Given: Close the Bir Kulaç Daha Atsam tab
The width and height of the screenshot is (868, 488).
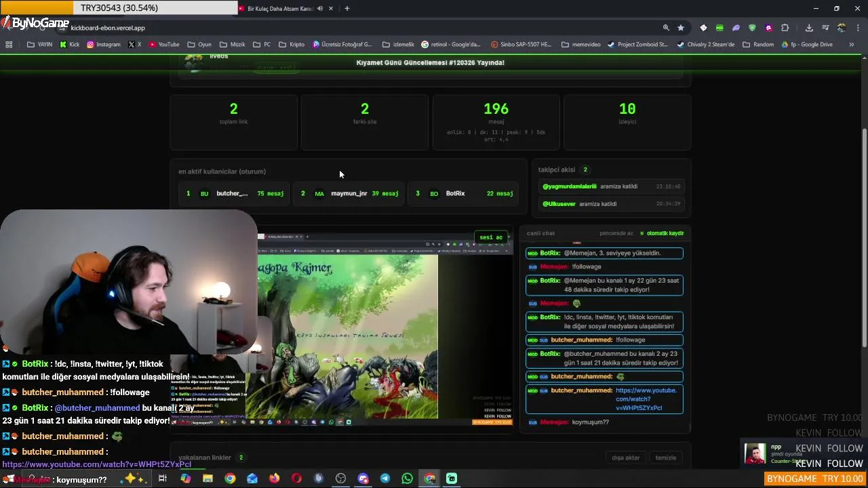Looking at the screenshot, I should point(331,9).
